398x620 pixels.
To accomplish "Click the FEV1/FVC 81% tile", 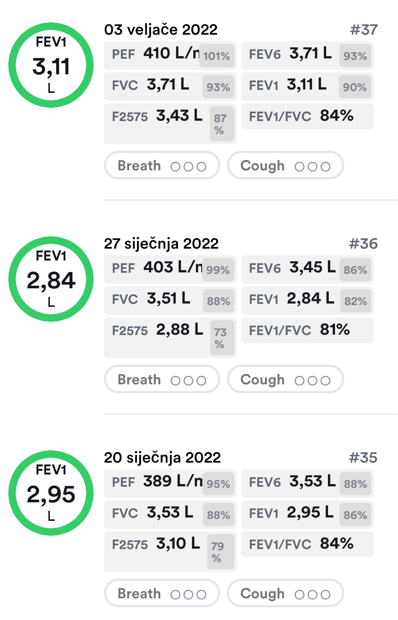I will click(307, 330).
